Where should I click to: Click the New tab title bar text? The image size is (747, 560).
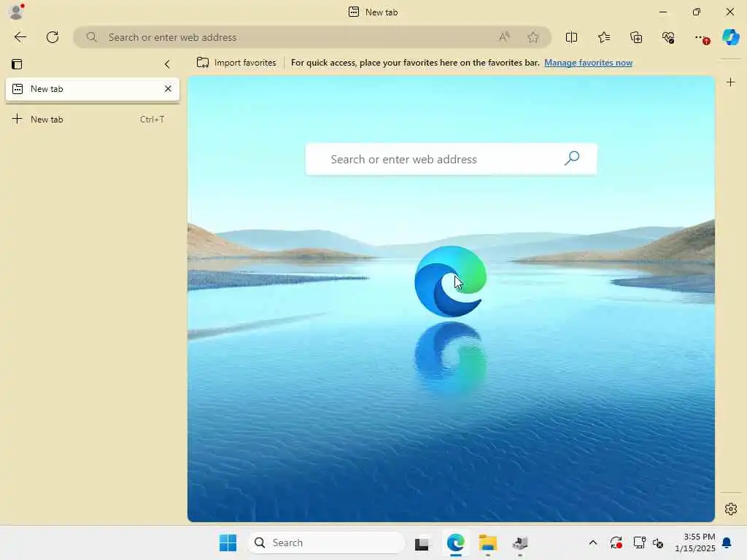(x=381, y=12)
